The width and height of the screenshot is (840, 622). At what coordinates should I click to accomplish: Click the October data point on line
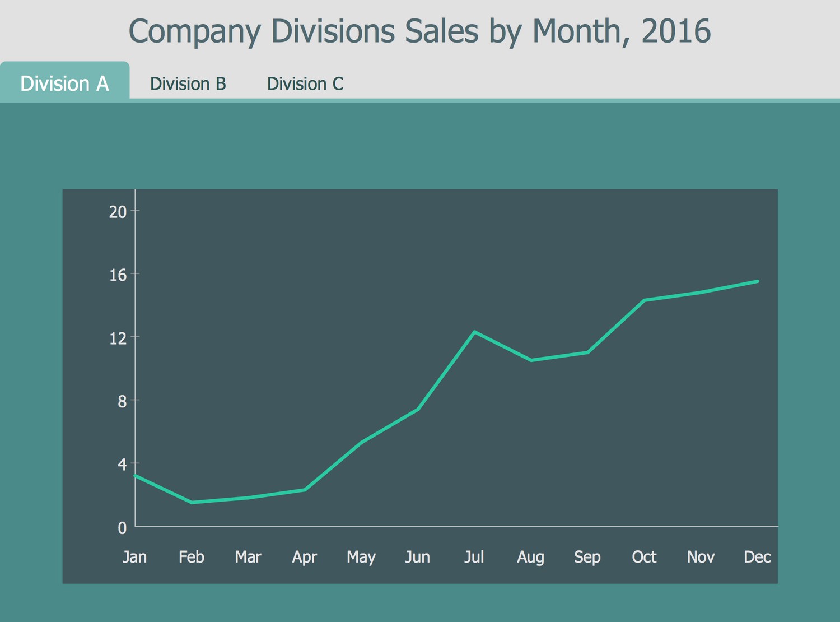pos(645,300)
